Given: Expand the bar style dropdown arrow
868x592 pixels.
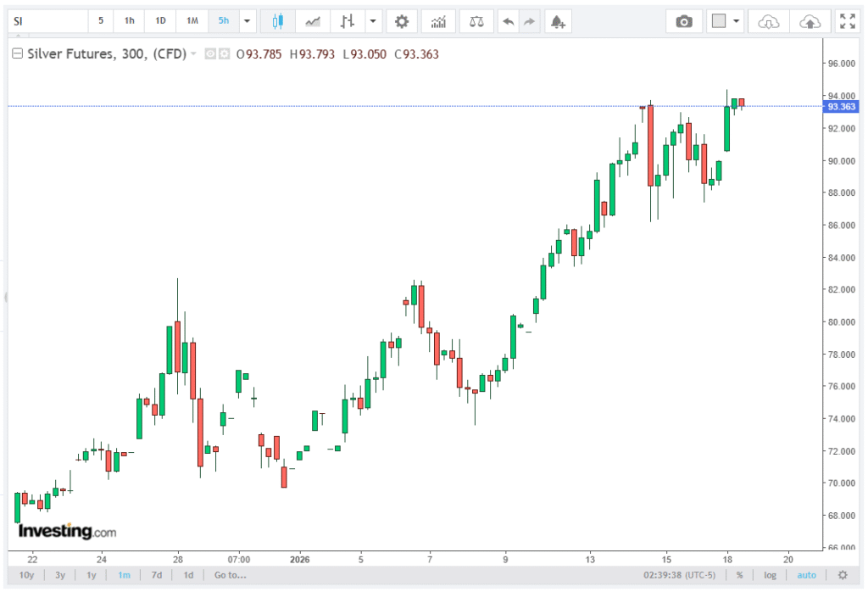Looking at the screenshot, I should [x=373, y=21].
